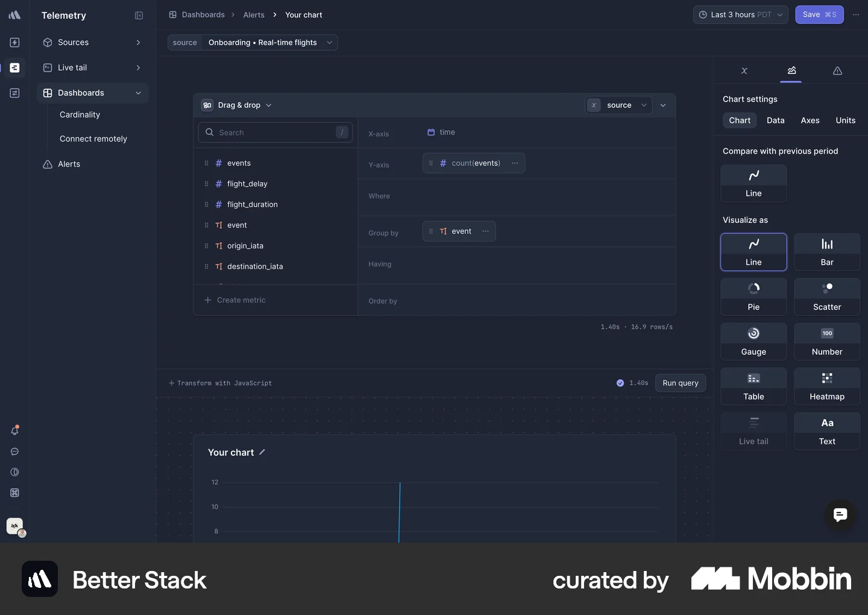Edit the Your chart title pencil icon

tap(262, 452)
